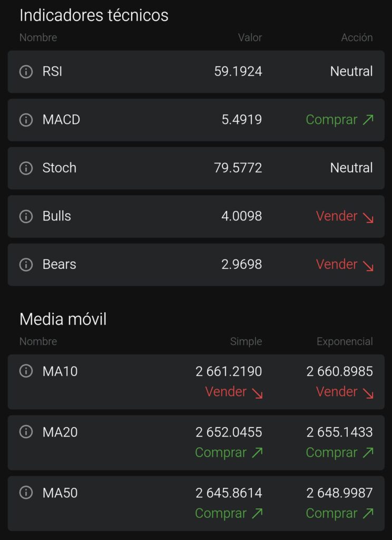
Task: Open the Bulls indicator info icon
Action: (26, 216)
